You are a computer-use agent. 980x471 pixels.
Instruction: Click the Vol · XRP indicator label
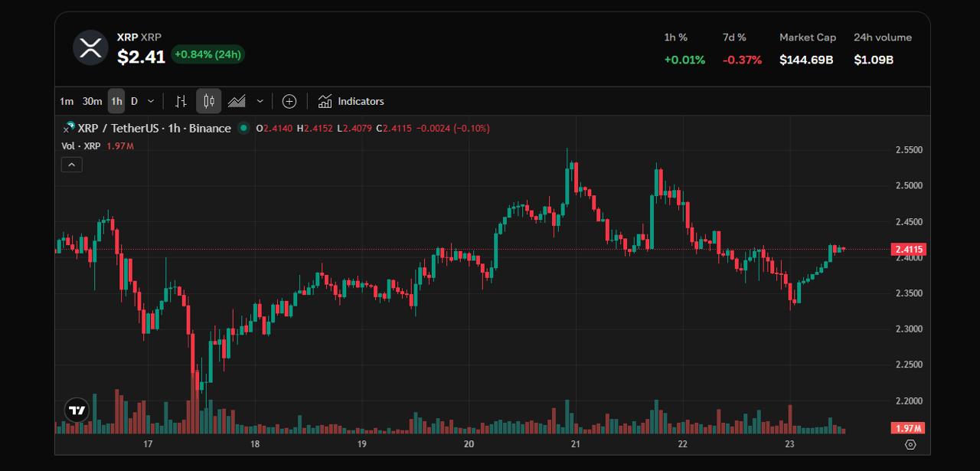tap(81, 146)
